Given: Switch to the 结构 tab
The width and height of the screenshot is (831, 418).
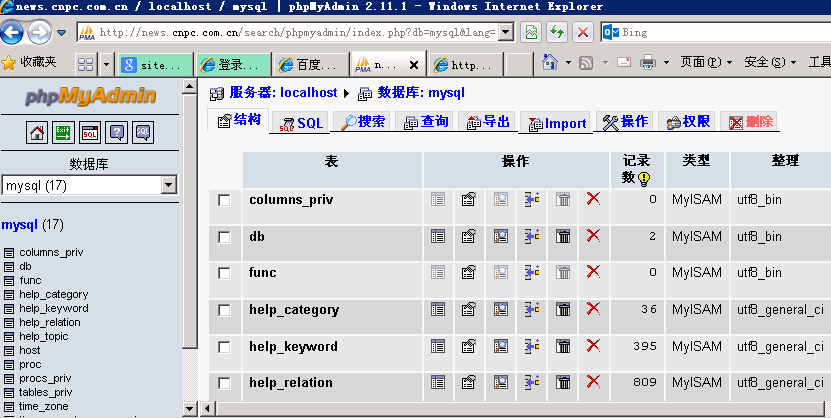Looking at the screenshot, I should pos(239,120).
